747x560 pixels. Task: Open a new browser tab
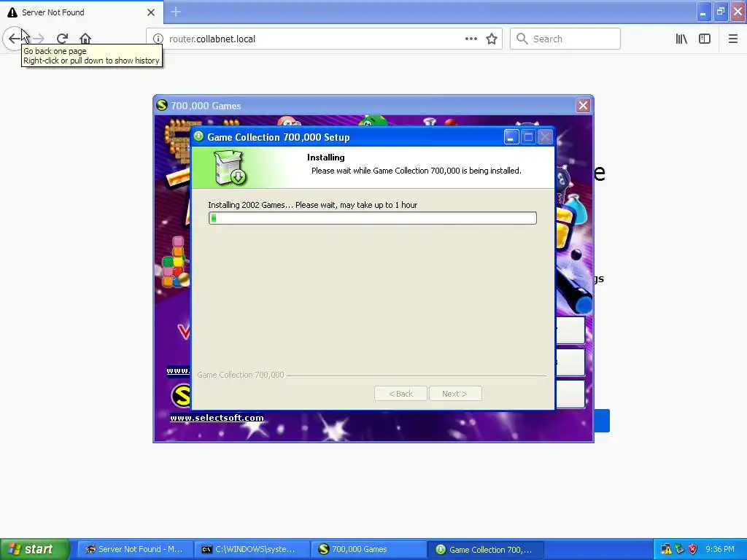176,12
